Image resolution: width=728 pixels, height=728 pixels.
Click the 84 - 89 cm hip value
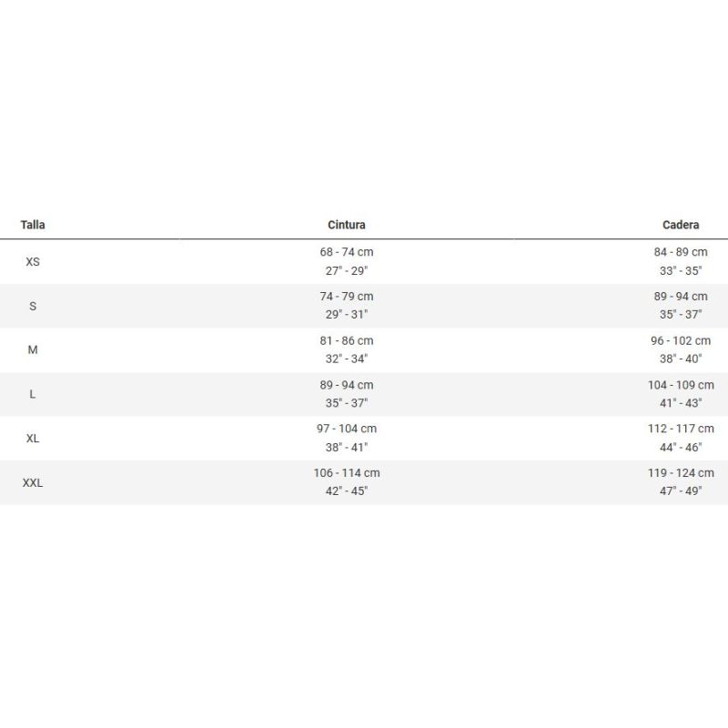pyautogui.click(x=681, y=252)
